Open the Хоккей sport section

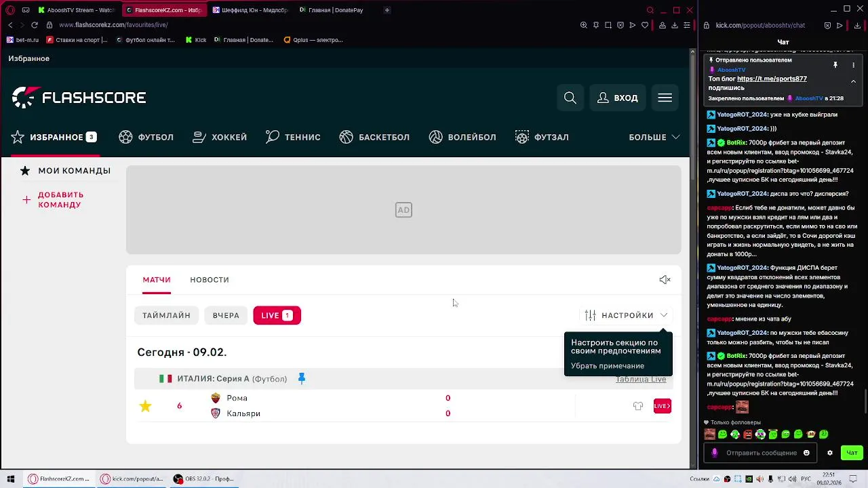tap(220, 137)
